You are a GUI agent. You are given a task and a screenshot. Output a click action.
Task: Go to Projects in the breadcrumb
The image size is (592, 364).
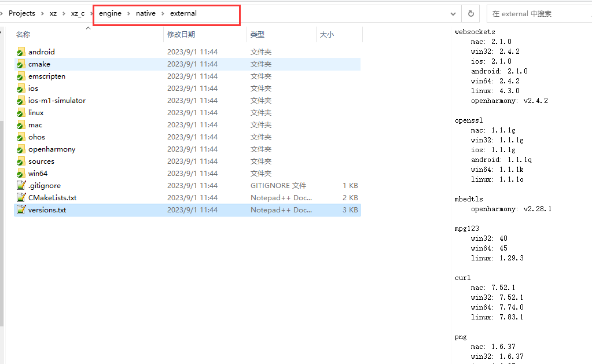click(22, 13)
